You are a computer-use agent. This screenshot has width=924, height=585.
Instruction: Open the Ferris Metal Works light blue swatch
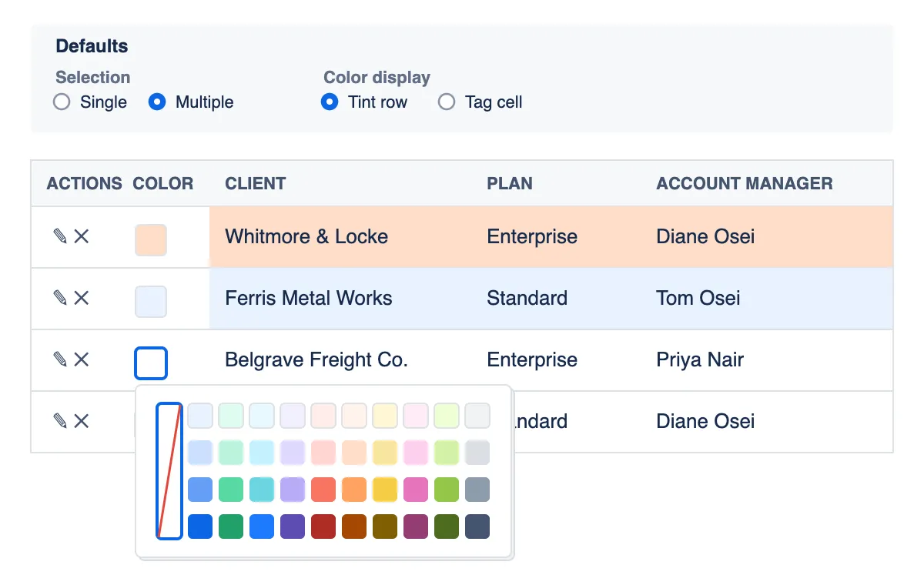[x=151, y=302]
